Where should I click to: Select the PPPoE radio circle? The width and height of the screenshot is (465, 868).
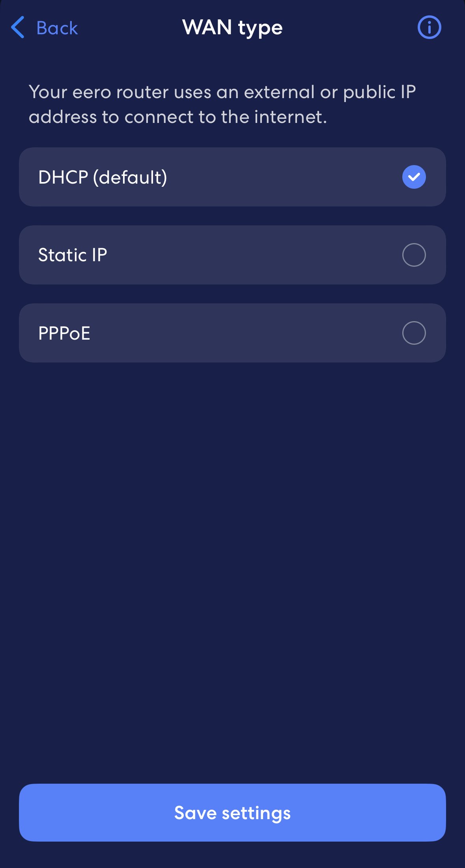[414, 333]
